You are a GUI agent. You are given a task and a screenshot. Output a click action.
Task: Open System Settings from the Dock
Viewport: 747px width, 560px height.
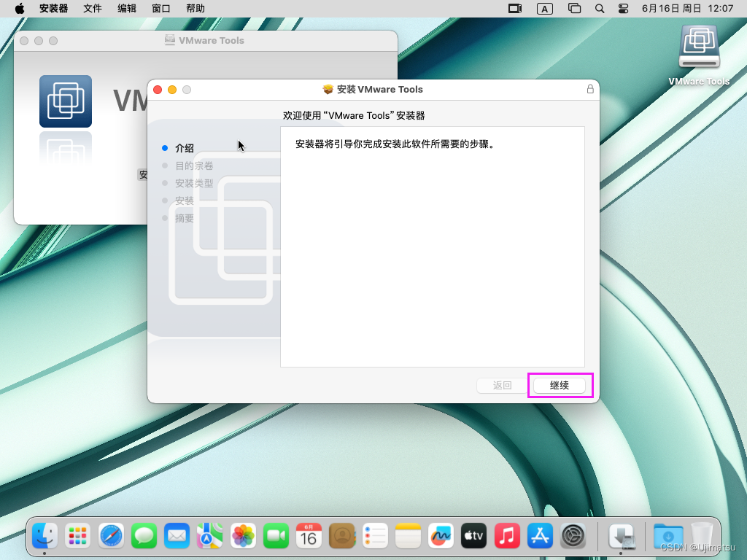(x=573, y=536)
